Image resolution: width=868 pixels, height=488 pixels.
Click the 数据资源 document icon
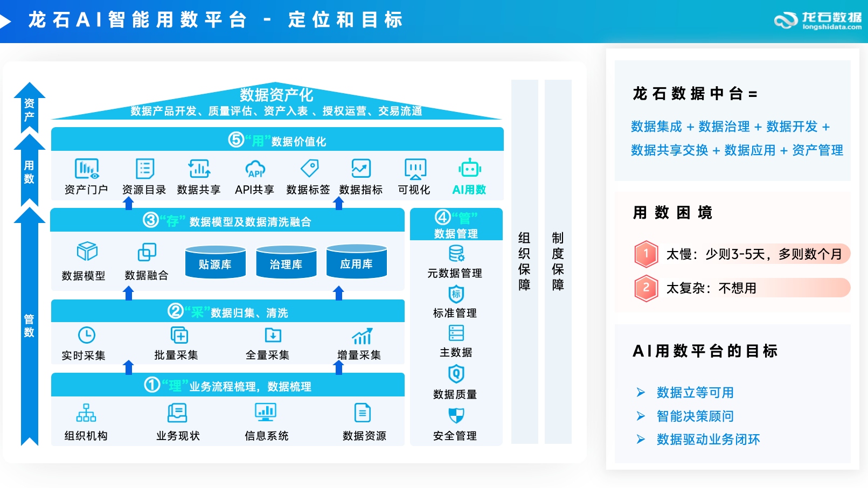tap(362, 413)
